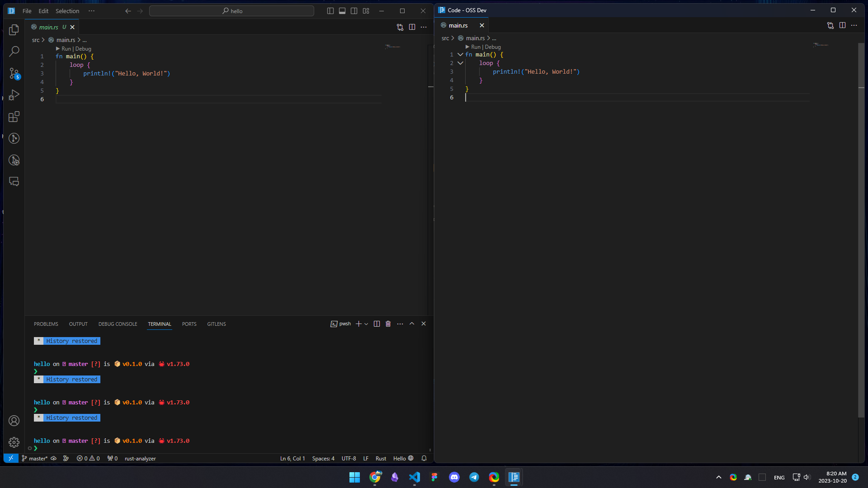Launch a new pwsh terminal instance
Screen dimensions: 868x488
tap(358, 324)
